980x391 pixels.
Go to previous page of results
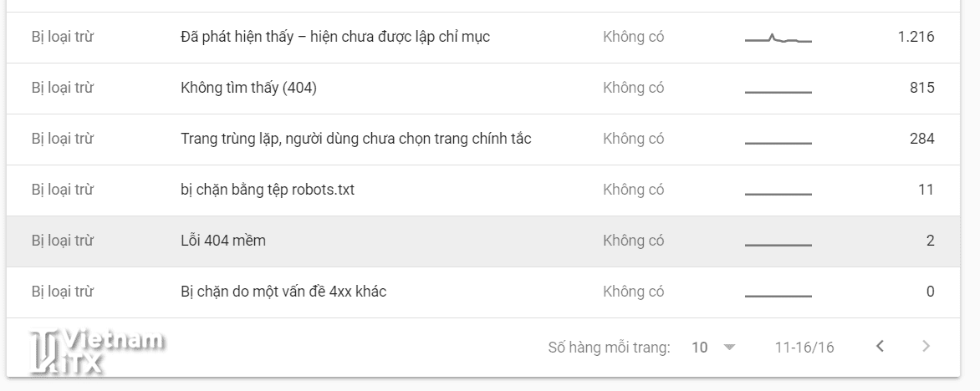pos(880,346)
